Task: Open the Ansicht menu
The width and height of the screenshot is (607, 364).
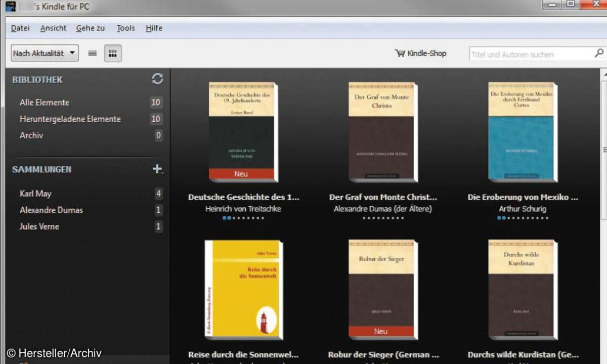Action: tap(53, 28)
